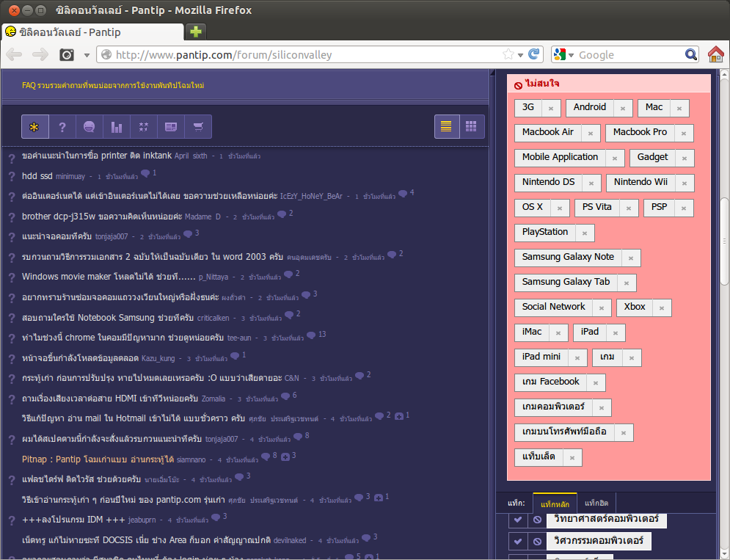Remove the Mac ignored tag
This screenshot has width=730, height=560.
pos(679,108)
